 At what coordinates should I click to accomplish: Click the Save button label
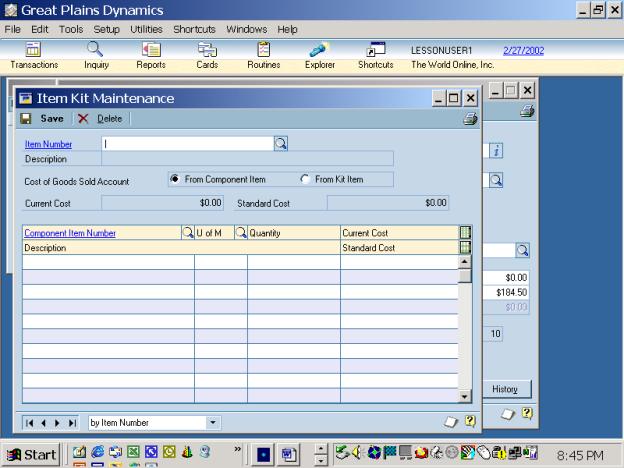[x=52, y=119]
